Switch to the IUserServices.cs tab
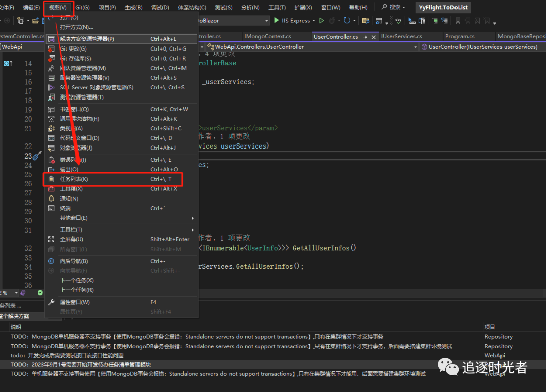 point(401,36)
